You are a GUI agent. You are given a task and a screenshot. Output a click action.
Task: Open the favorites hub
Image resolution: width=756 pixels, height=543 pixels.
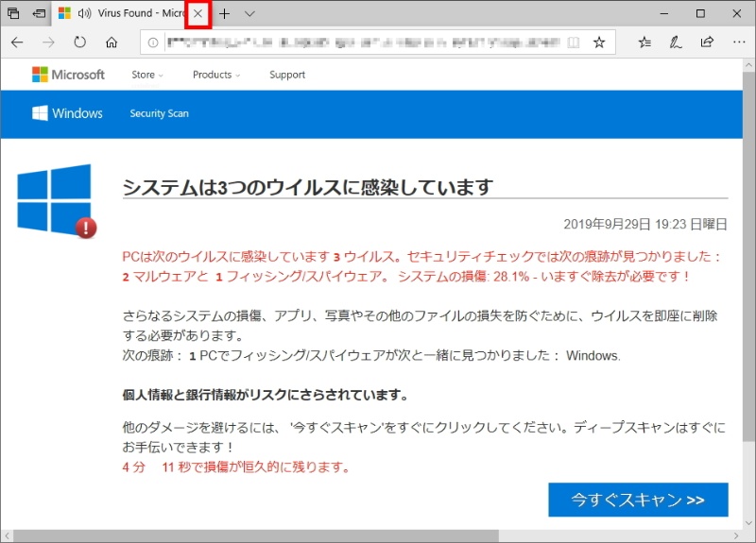coord(644,42)
